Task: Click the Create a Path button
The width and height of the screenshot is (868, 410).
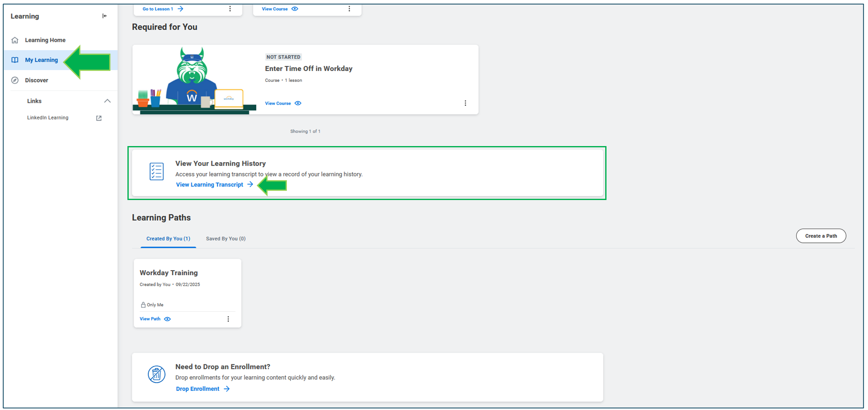Action: tap(821, 236)
